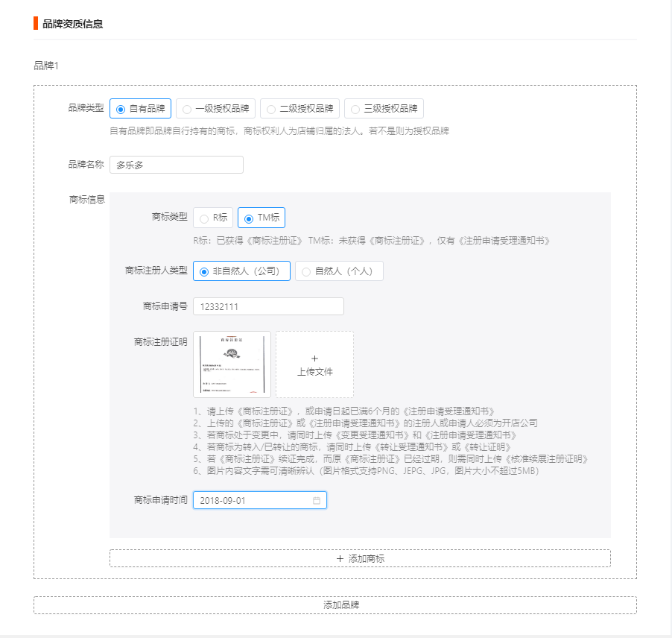Click the 商标申请号 input field
This screenshot has width=672, height=638.
click(268, 306)
